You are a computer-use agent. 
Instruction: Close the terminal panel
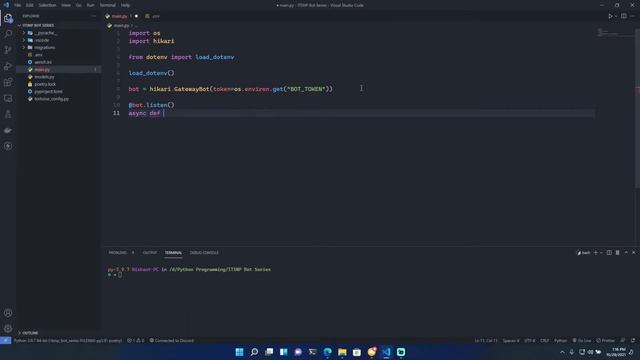[633, 253]
